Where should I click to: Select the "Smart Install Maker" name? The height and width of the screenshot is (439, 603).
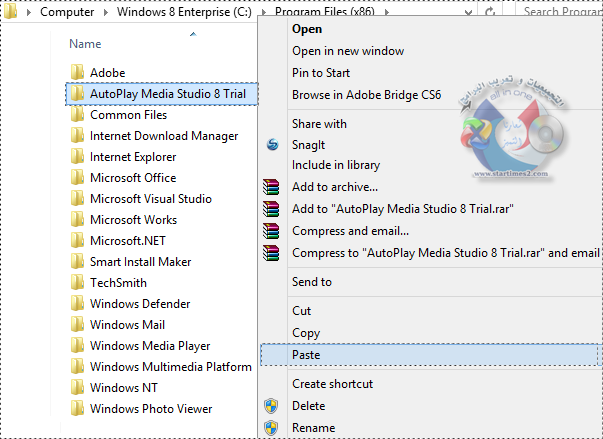[x=140, y=262]
